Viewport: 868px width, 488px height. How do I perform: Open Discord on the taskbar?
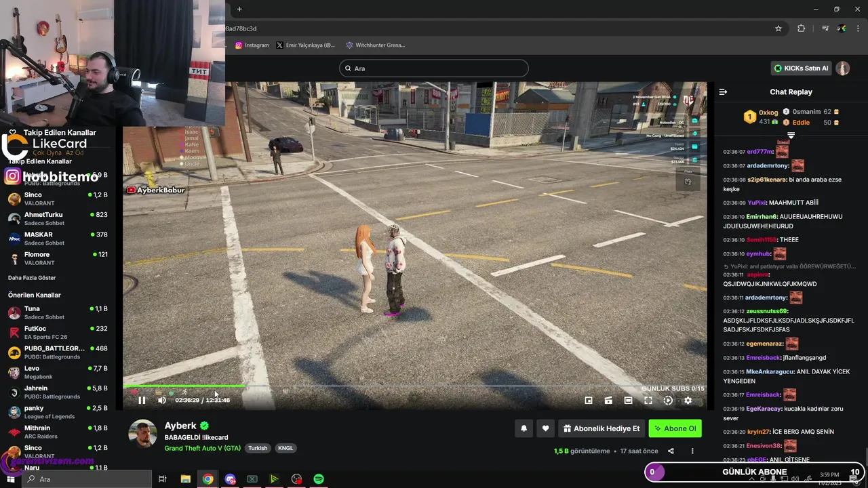coord(230,479)
